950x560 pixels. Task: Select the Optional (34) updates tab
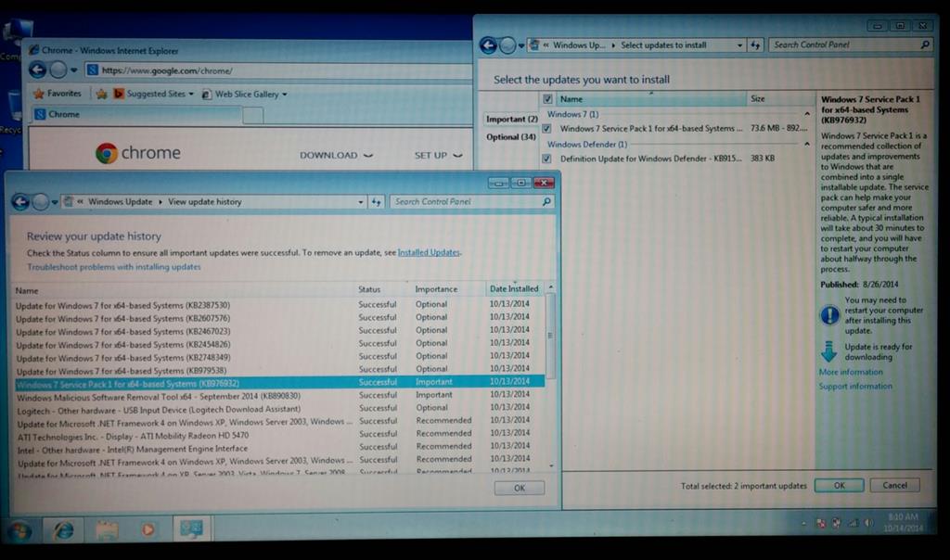click(x=511, y=137)
